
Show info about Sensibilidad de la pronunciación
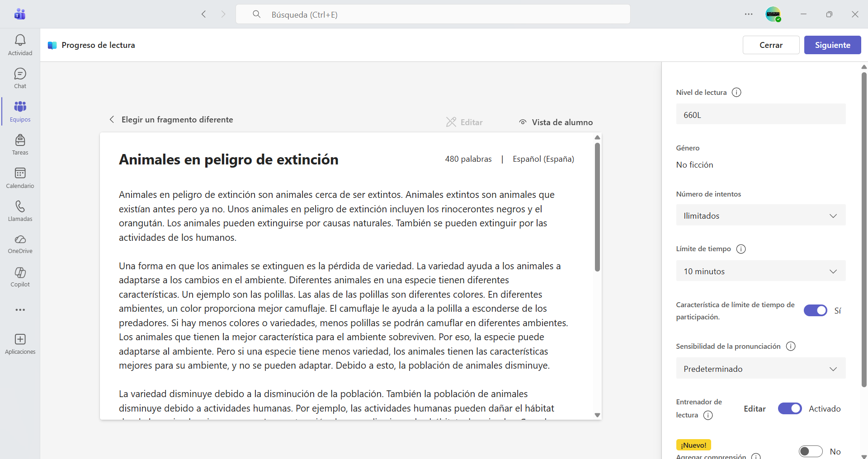[x=791, y=346]
